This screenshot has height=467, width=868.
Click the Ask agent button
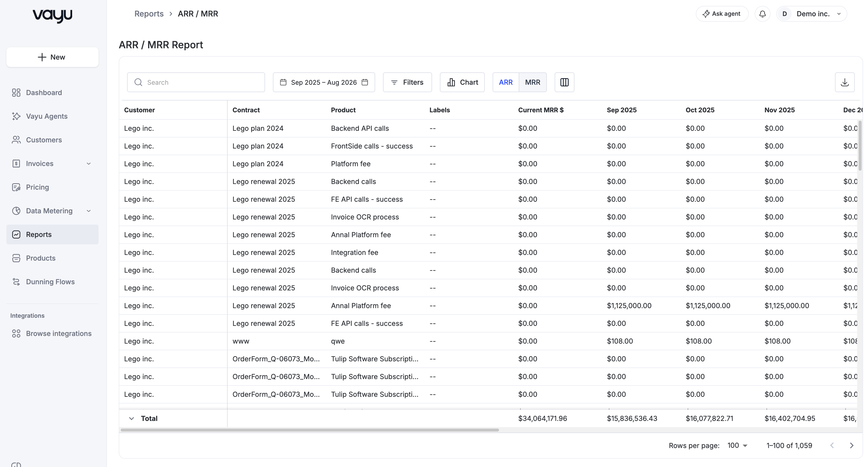click(x=722, y=14)
